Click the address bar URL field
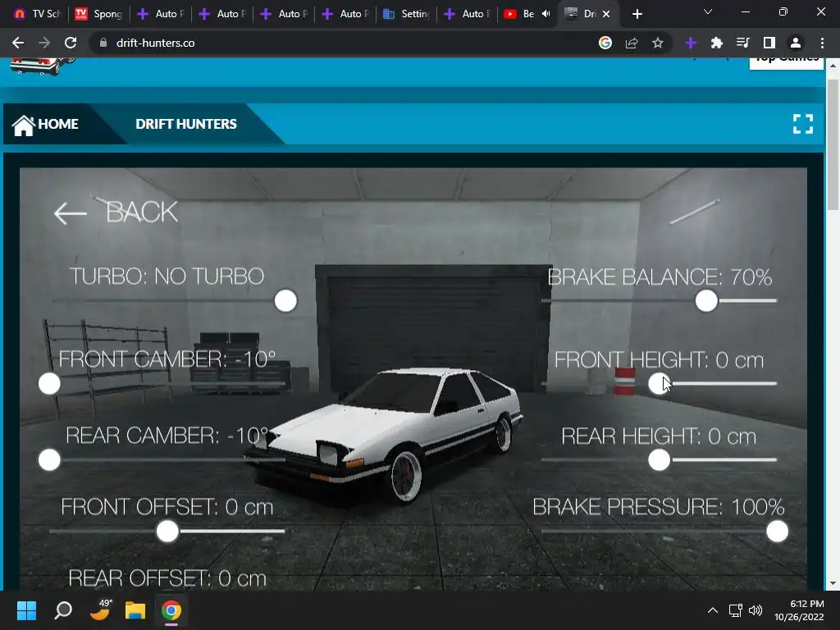The image size is (840, 630). coord(343,43)
